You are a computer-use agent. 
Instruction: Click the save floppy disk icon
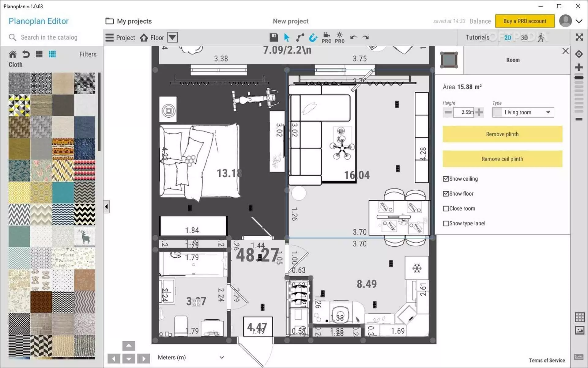pyautogui.click(x=273, y=37)
